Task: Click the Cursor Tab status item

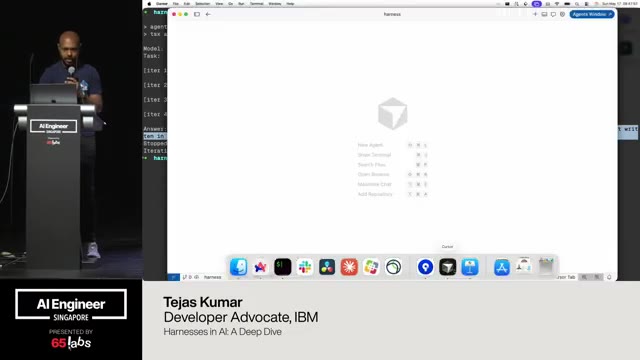Action: coord(566,277)
